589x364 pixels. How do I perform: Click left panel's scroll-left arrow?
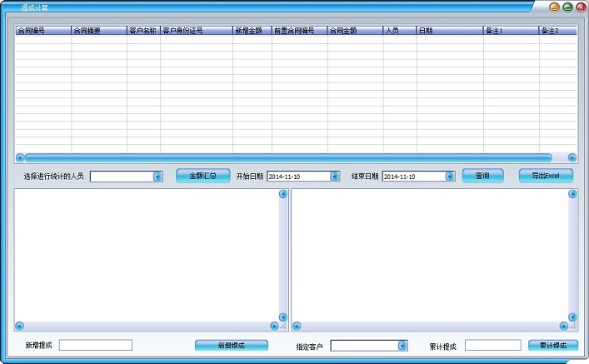point(19,326)
